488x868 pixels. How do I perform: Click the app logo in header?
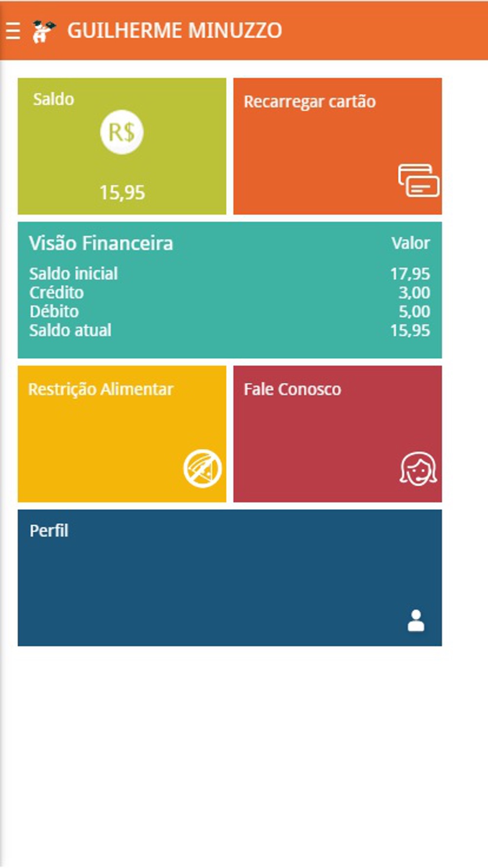(43, 31)
